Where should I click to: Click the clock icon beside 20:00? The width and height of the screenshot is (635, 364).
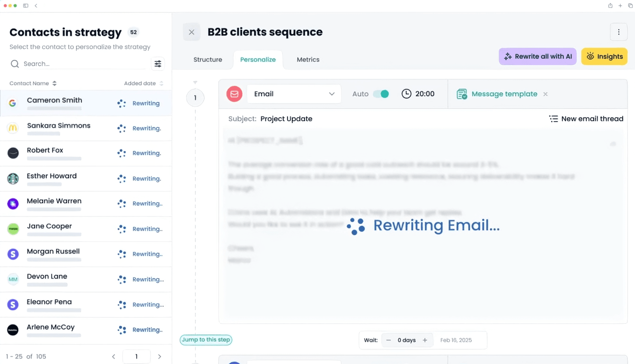(406, 94)
